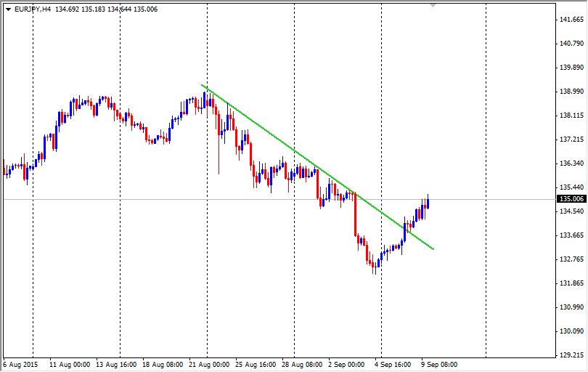
Task: Click the 28 Aug 08:00 time label
Action: [302, 365]
